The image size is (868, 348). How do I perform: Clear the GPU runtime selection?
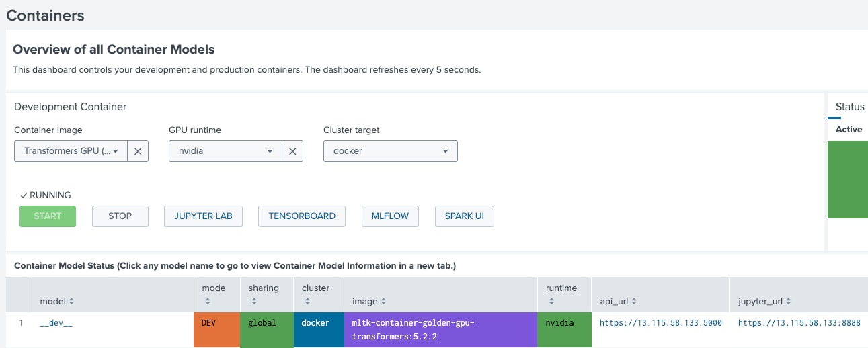pos(292,151)
